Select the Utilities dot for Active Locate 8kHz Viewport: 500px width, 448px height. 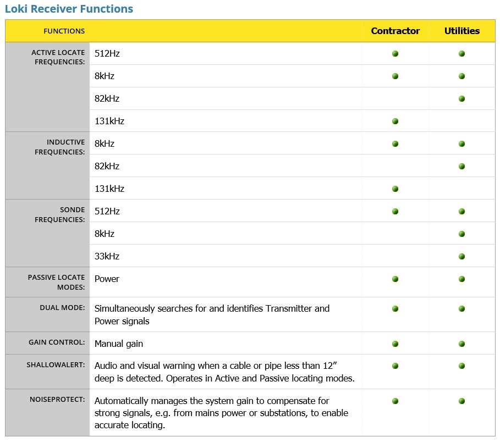(461, 76)
